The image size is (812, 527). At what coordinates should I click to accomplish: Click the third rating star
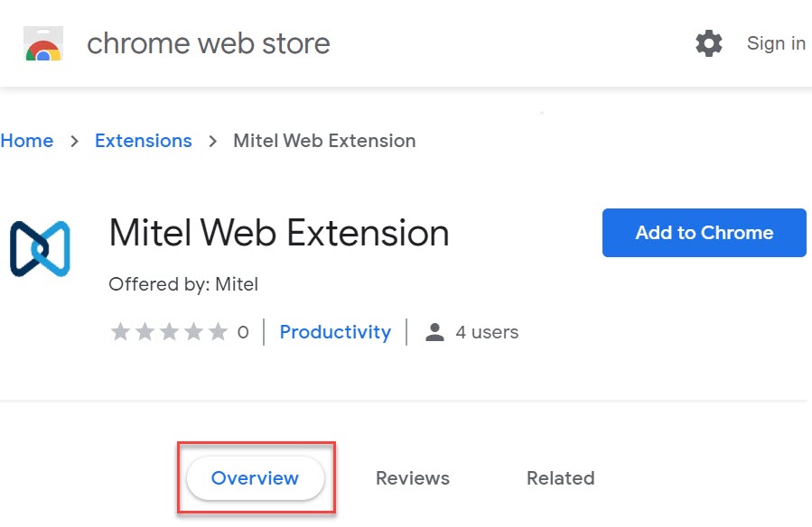[169, 332]
